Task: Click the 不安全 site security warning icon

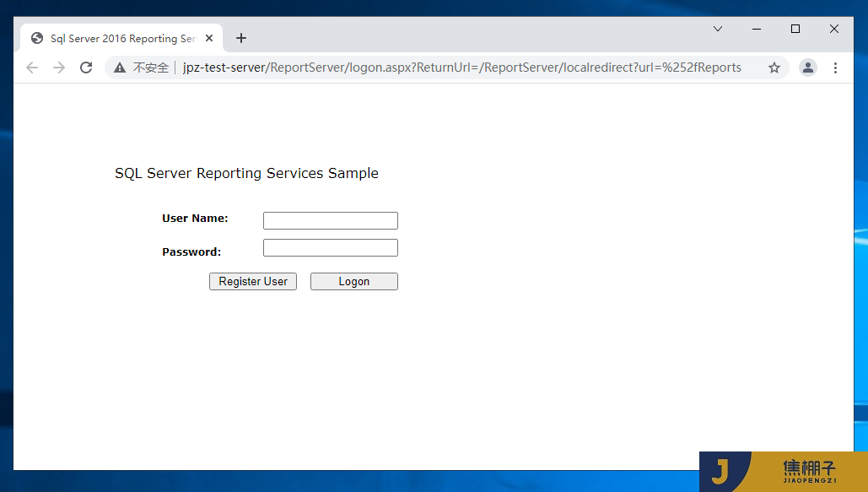Action: [x=118, y=67]
